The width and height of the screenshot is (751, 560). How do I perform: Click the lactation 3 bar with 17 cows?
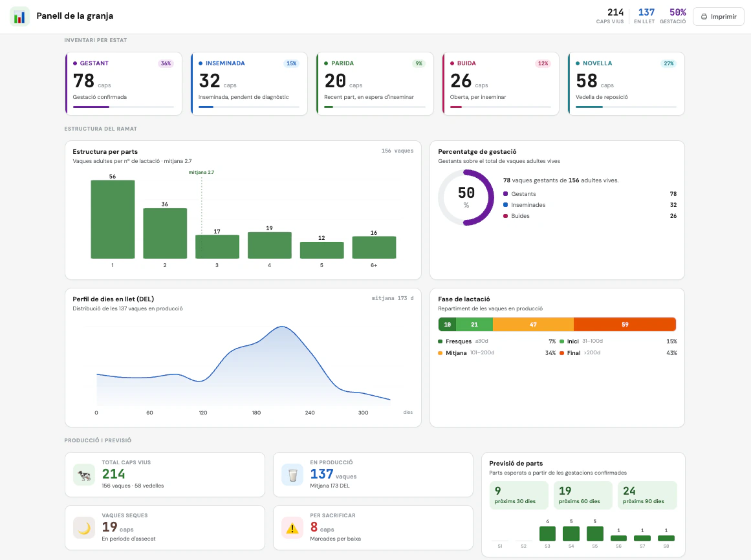click(217, 246)
